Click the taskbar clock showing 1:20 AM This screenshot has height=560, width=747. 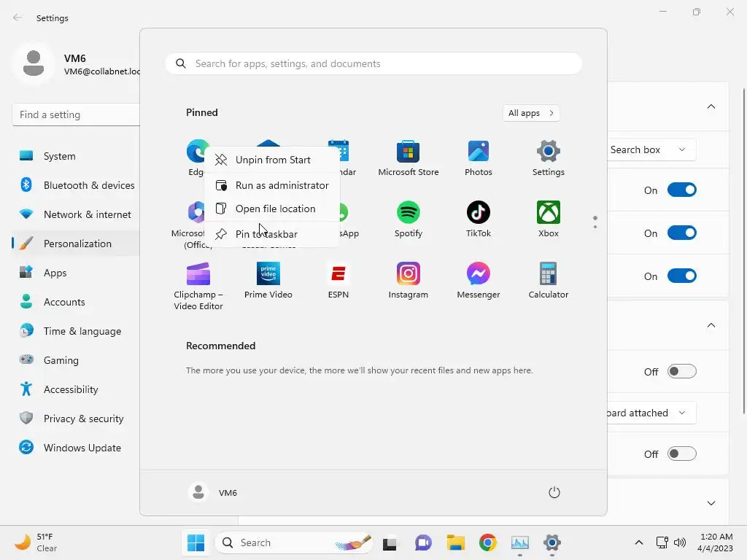coord(715,542)
